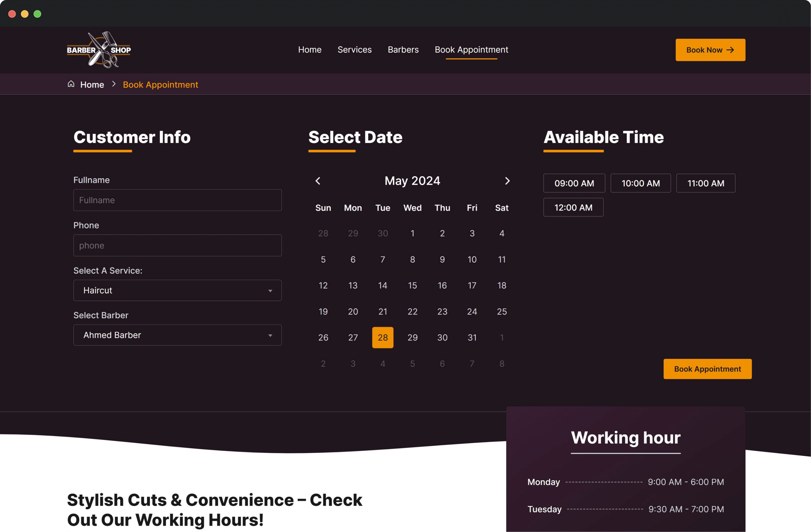Image resolution: width=811 pixels, height=532 pixels.
Task: Open the Ahmed Barber selection dropdown
Action: pos(177,335)
